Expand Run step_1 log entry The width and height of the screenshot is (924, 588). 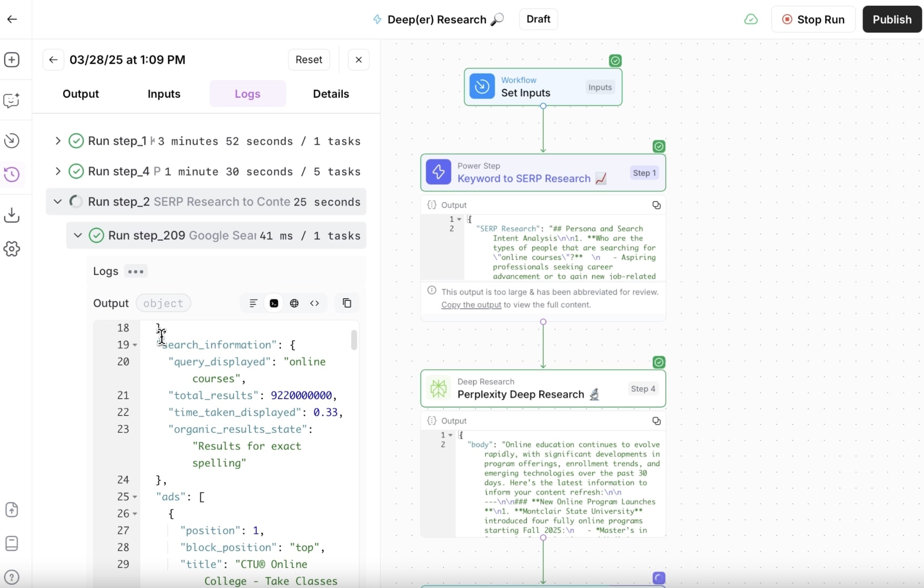58,141
